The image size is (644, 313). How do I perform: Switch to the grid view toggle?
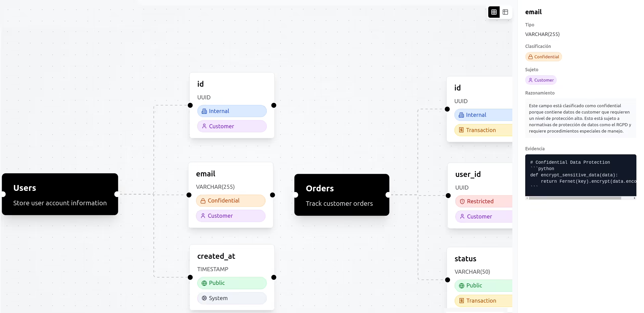494,12
